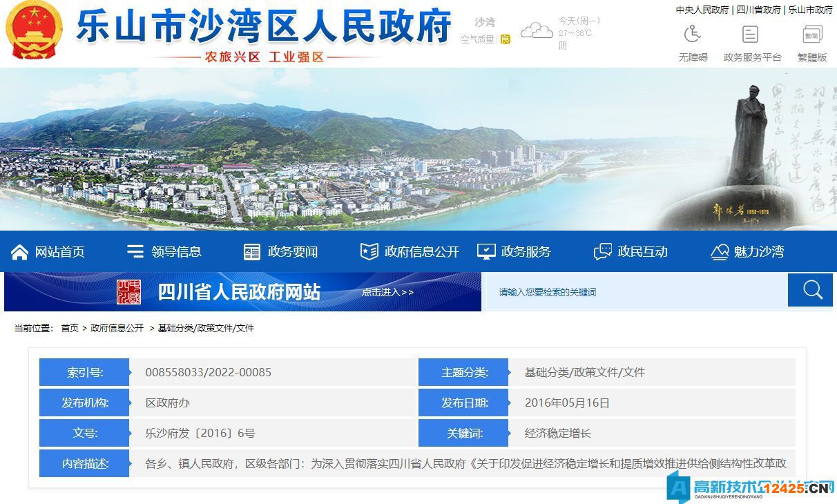This screenshot has height=504, width=837.
Task: Click the 政务服务平台 document icon
Action: click(x=749, y=33)
